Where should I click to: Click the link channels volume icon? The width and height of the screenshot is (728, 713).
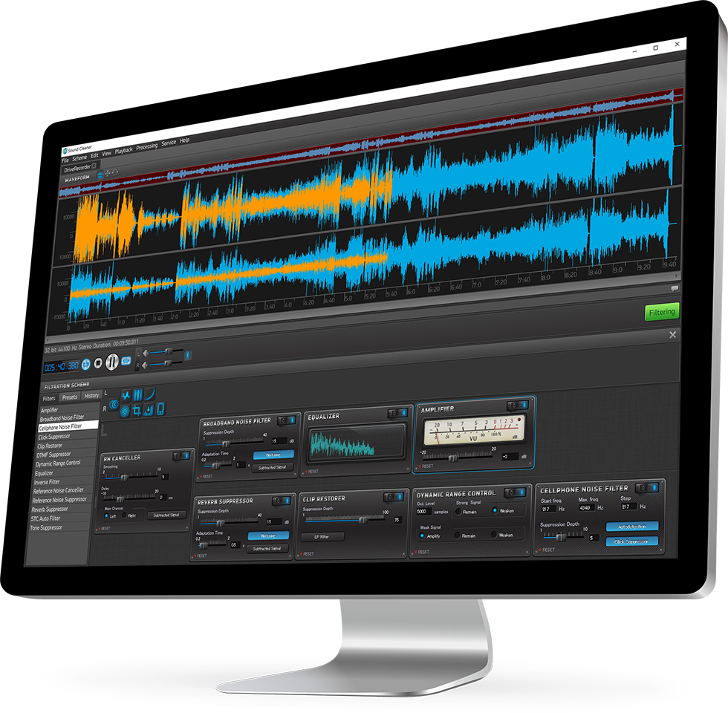click(187, 355)
